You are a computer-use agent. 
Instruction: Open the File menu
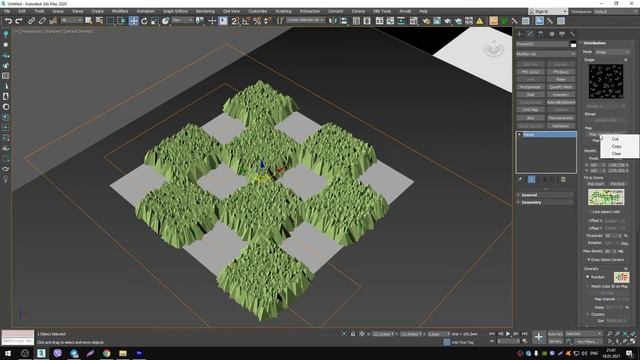[7, 11]
